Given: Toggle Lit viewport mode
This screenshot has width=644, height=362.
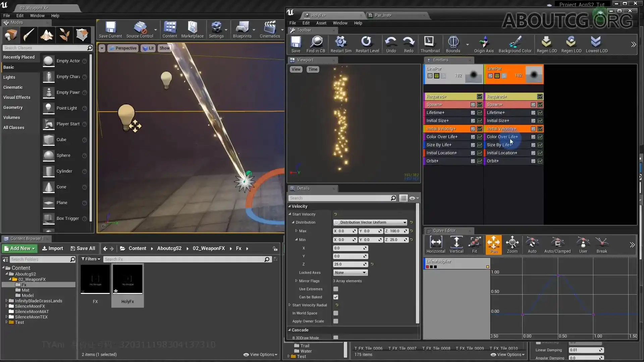Looking at the screenshot, I should coord(148,48).
